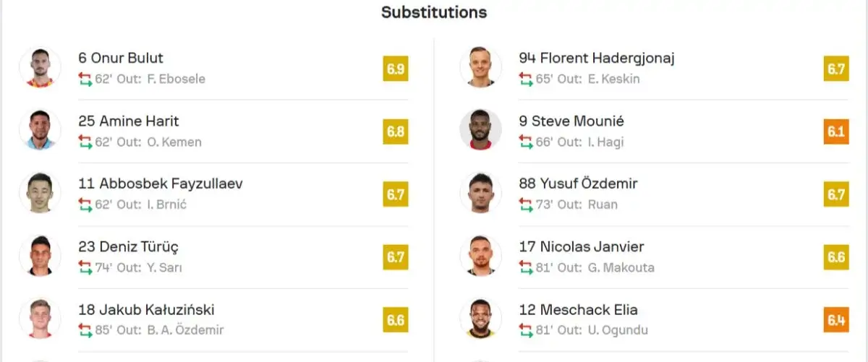Open Onur Bulut's player photo

[40, 67]
